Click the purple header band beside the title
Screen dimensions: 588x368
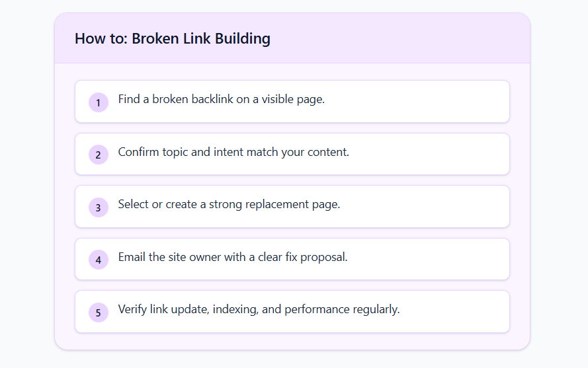[x=398, y=38]
